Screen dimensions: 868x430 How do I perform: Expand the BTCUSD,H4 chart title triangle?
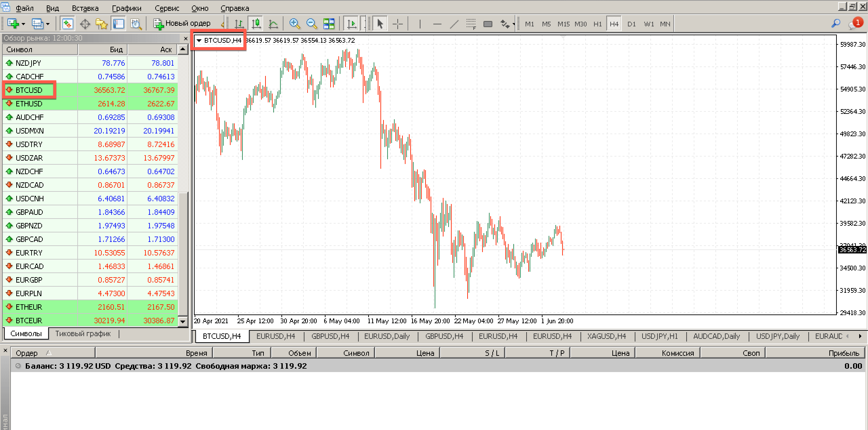coord(199,40)
